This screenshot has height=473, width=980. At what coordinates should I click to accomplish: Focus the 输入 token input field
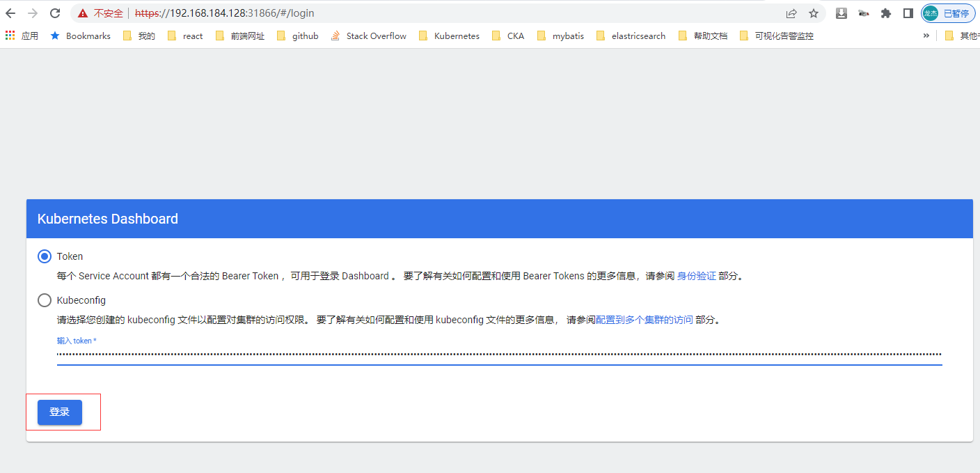(499, 355)
